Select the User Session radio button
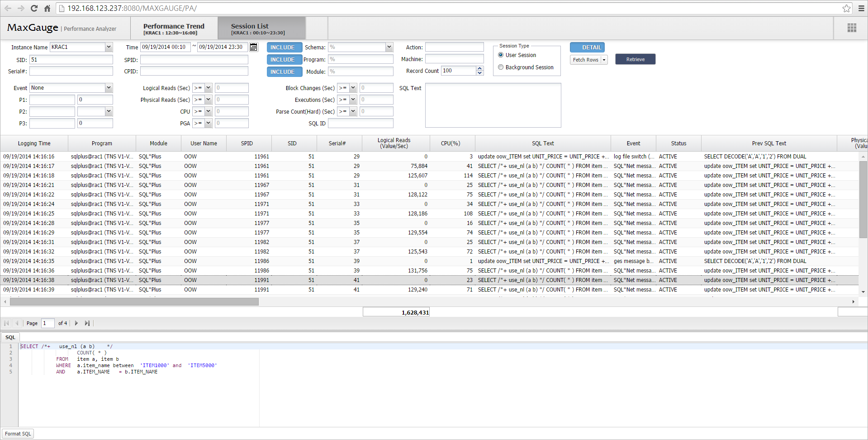The width and height of the screenshot is (868, 440). tap(501, 55)
